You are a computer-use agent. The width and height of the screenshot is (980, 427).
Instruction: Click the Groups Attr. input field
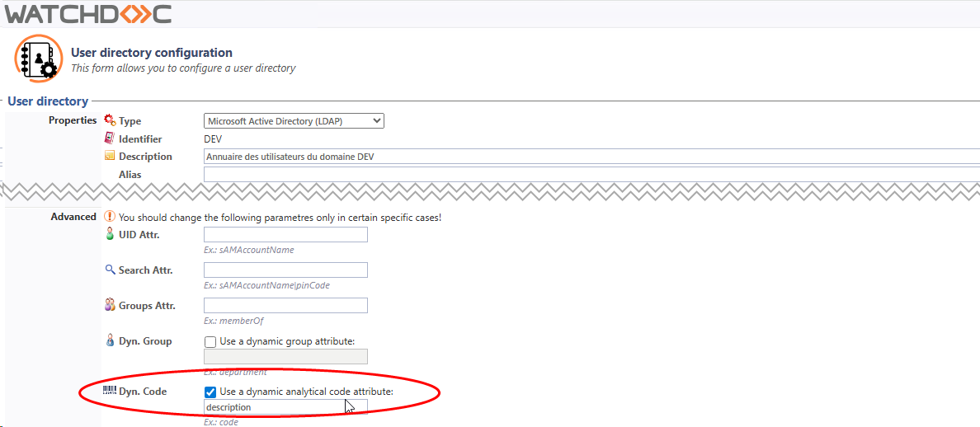[285, 305]
